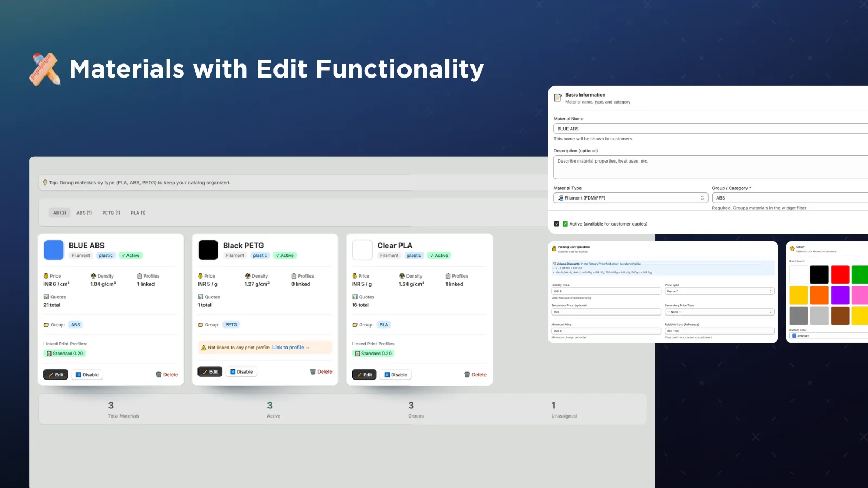Click the Basic Information document icon
868x488 pixels.
click(558, 98)
